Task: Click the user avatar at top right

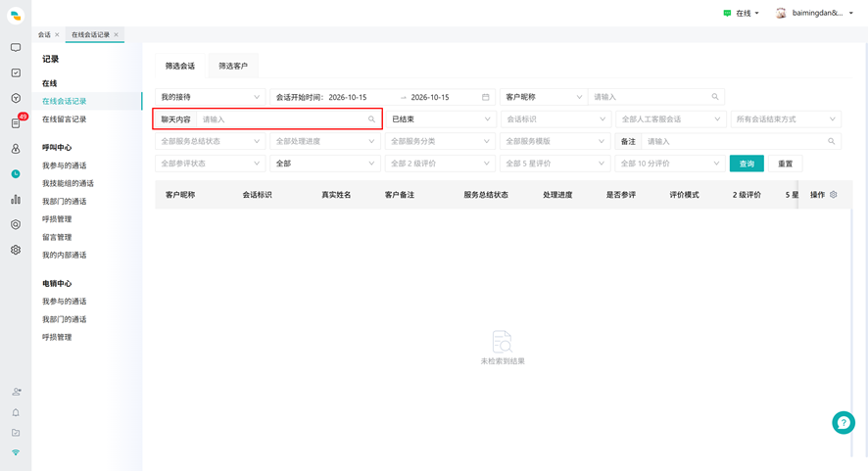Action: point(781,13)
